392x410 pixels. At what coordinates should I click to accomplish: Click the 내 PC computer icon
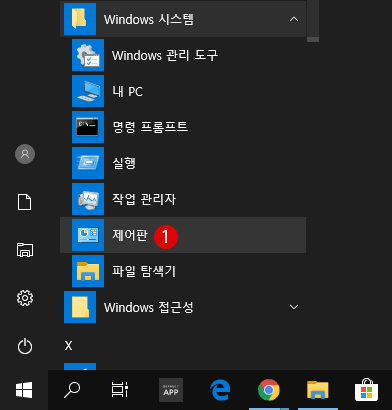tap(88, 91)
